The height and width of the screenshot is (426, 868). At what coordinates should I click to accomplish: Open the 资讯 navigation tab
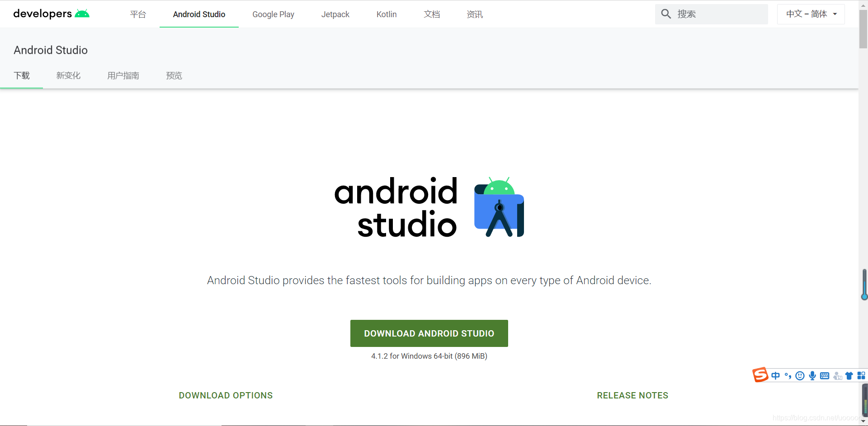[x=475, y=14]
